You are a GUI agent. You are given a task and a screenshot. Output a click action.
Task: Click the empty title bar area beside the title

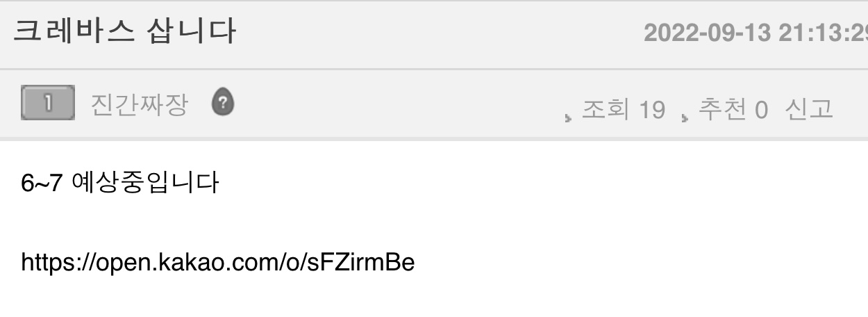[x=437, y=33]
